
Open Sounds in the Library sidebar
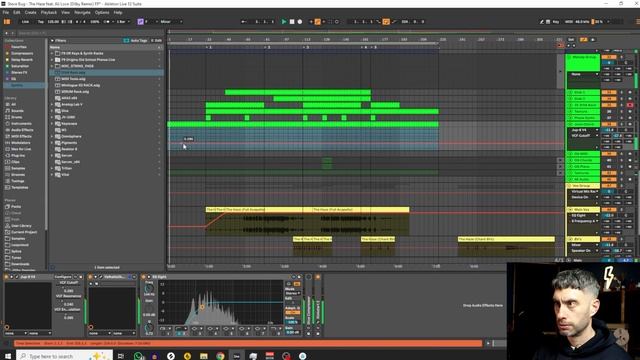pyautogui.click(x=17, y=111)
